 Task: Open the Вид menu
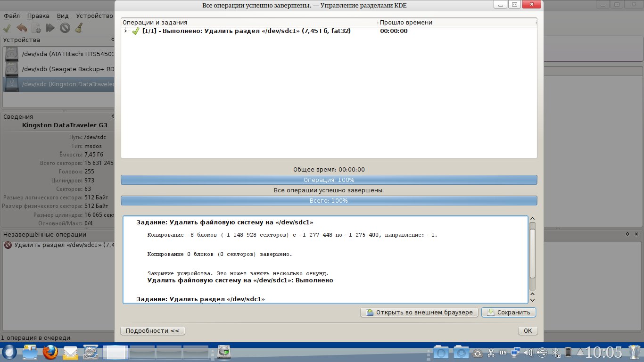pos(63,16)
